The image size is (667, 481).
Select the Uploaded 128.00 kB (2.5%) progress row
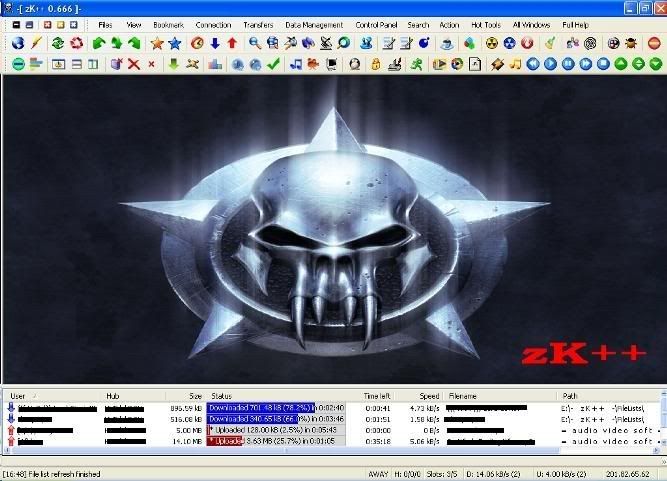(276, 430)
